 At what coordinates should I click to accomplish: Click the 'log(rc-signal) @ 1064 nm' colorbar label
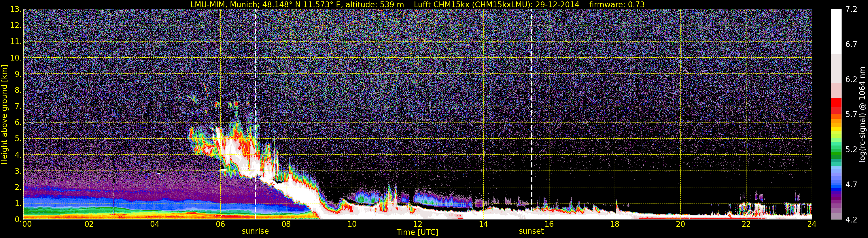pos(862,114)
